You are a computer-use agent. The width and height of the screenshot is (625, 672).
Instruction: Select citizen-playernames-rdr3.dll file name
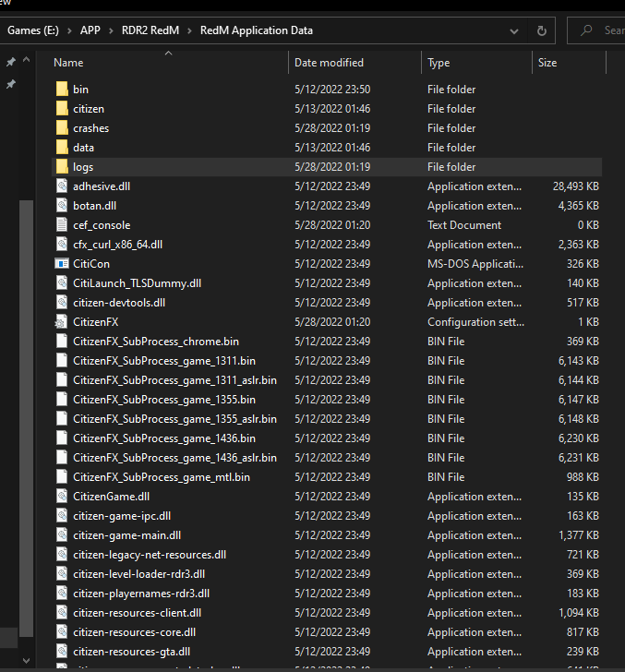click(x=141, y=594)
